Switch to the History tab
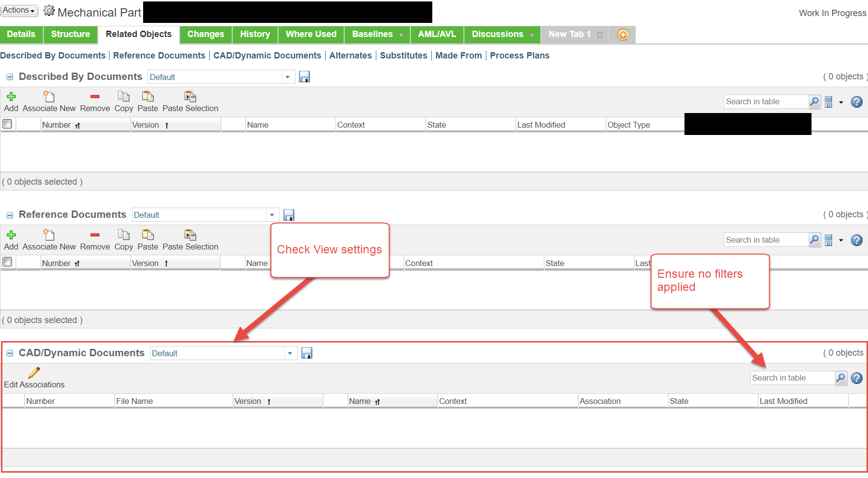 click(x=255, y=34)
